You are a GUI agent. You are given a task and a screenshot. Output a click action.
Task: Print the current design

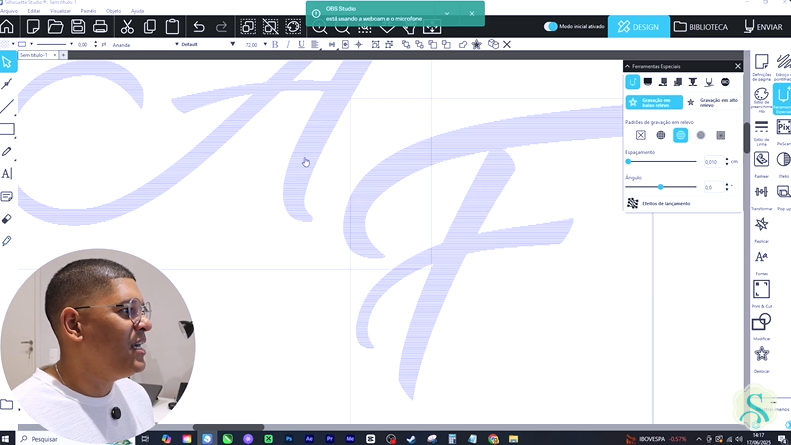pyautogui.click(x=100, y=26)
